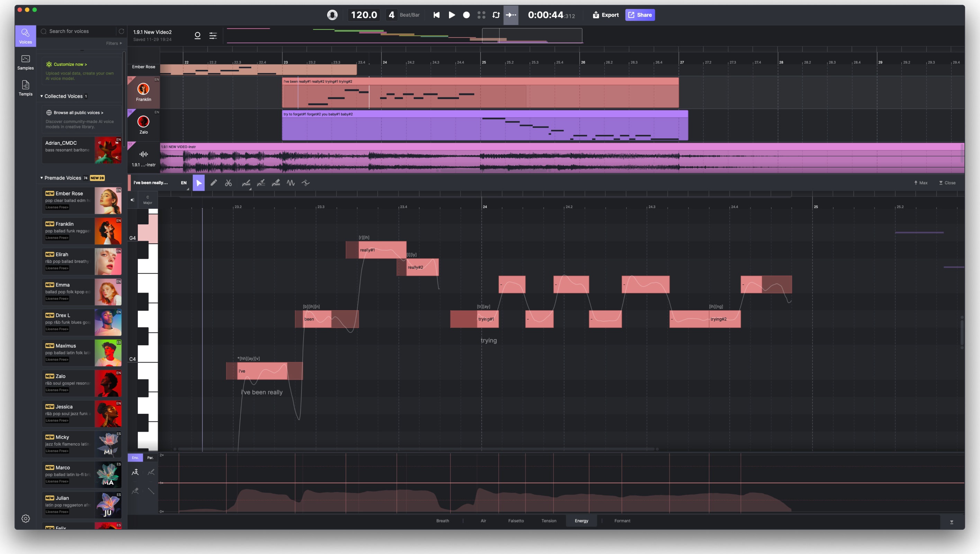Select the envelope eraser tool in parameter panel
980x554 pixels.
[135, 491]
